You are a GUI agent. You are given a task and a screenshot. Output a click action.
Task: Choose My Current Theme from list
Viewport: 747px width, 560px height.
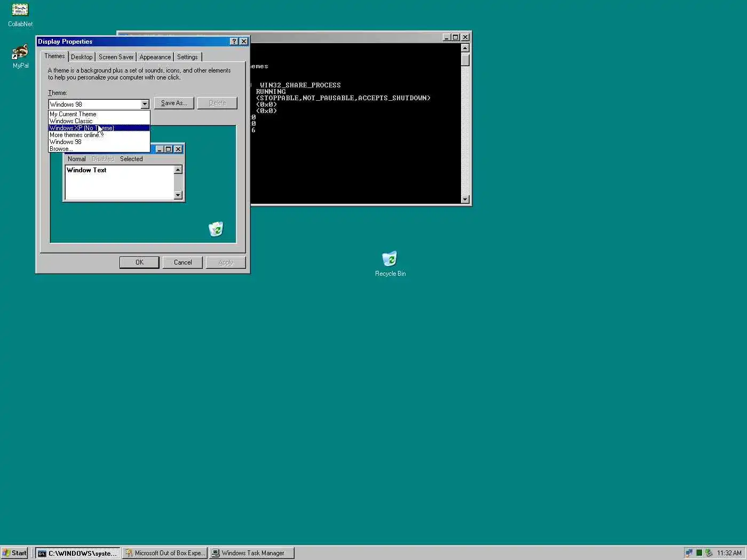click(99, 114)
